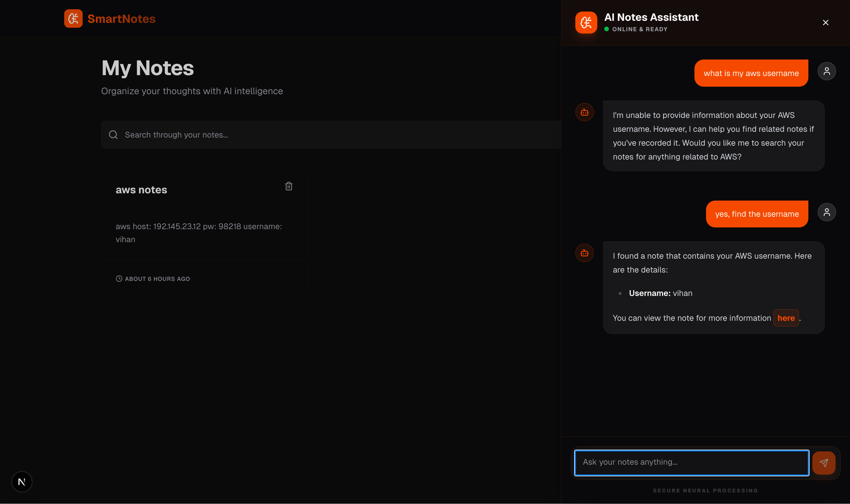Click the green online status dot
The width and height of the screenshot is (850, 504).
coord(606,29)
